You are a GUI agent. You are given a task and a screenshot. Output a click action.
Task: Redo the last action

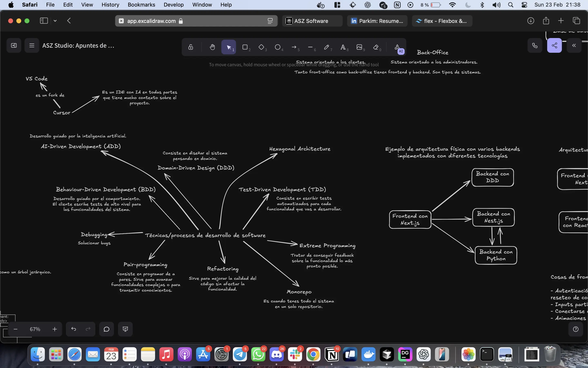(88, 329)
